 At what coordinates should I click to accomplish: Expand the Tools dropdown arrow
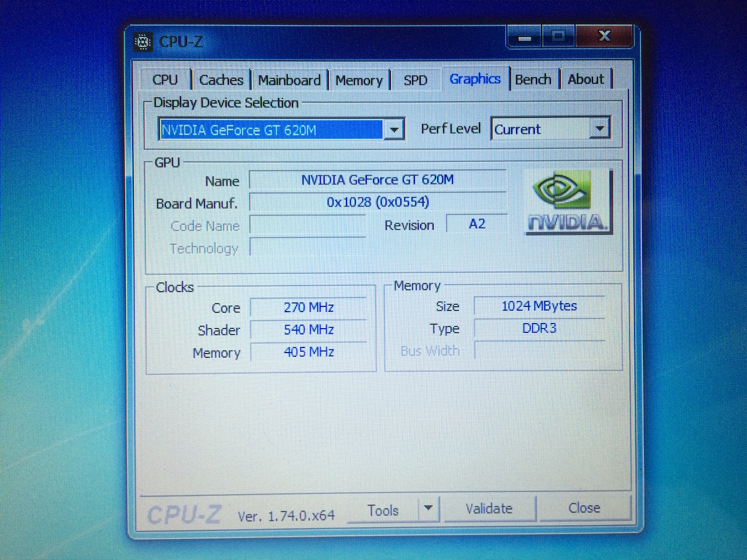[x=428, y=509]
